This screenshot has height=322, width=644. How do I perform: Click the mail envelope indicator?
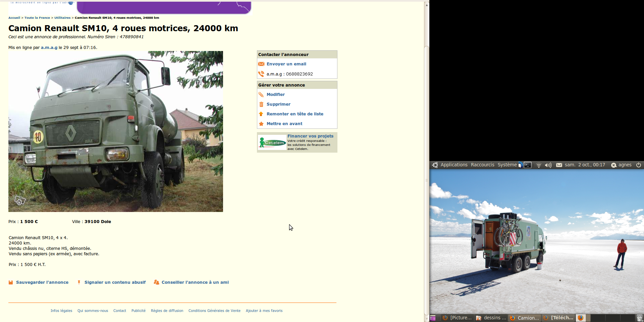[559, 165]
